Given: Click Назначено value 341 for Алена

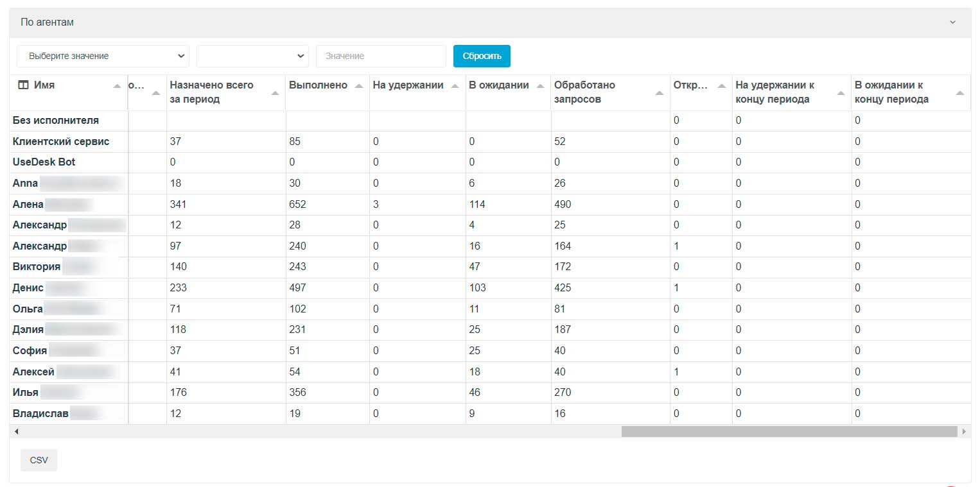Looking at the screenshot, I should 179,204.
